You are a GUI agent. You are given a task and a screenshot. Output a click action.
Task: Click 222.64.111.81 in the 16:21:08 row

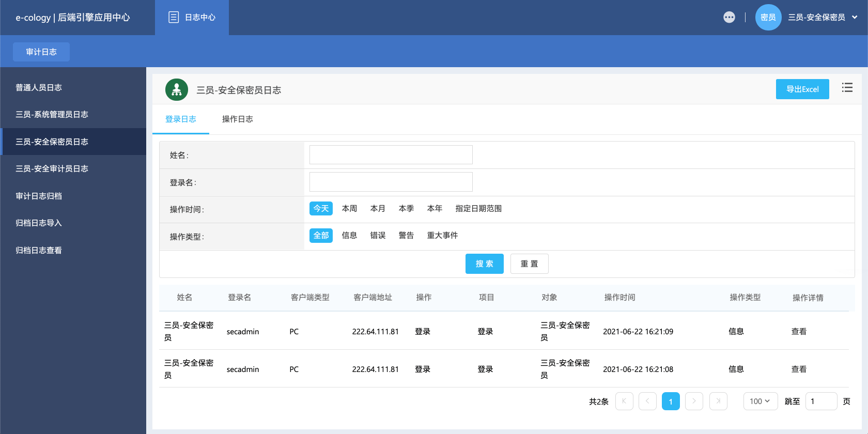pyautogui.click(x=376, y=369)
